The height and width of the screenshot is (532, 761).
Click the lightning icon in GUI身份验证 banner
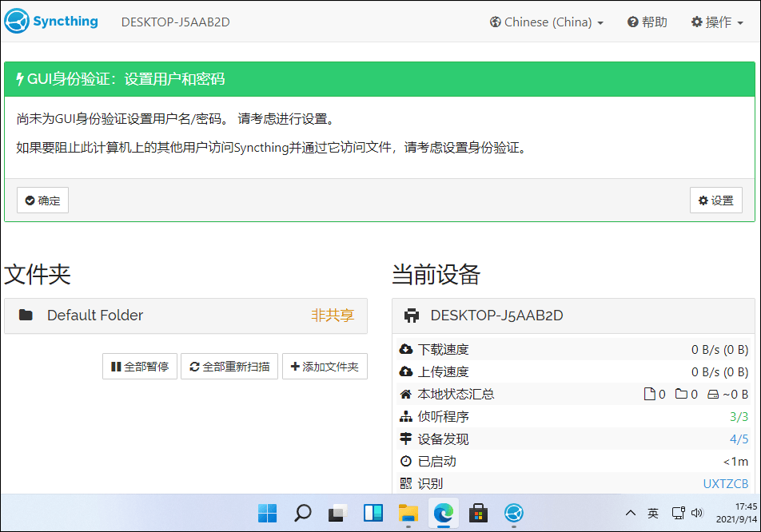click(20, 79)
